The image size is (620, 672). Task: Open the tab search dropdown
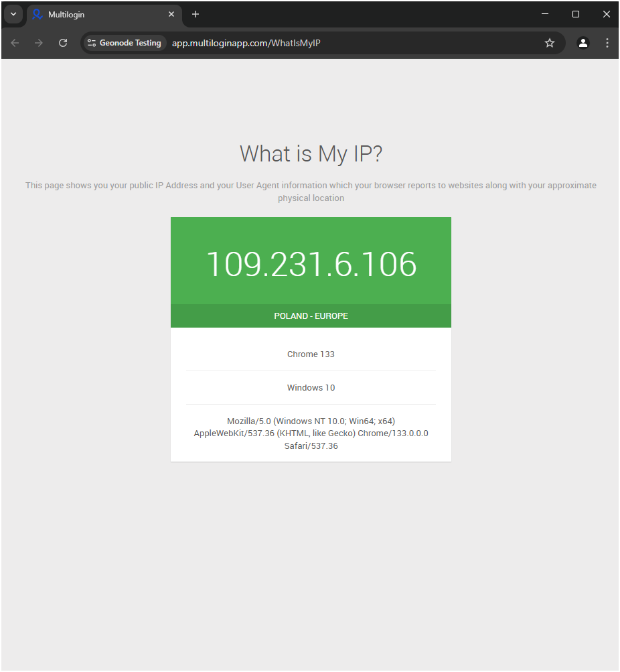pyautogui.click(x=13, y=14)
